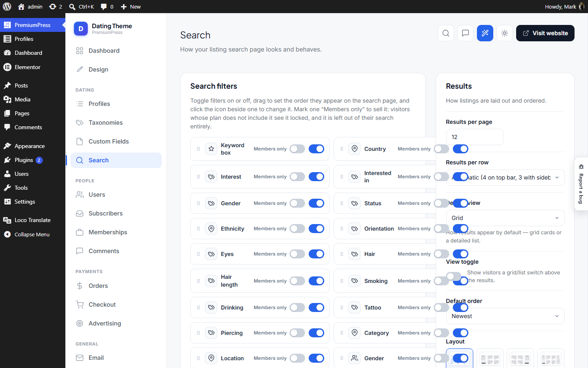Select the left-sidebar layout thumbnail
The width and height of the screenshot is (588, 368).
[490, 359]
